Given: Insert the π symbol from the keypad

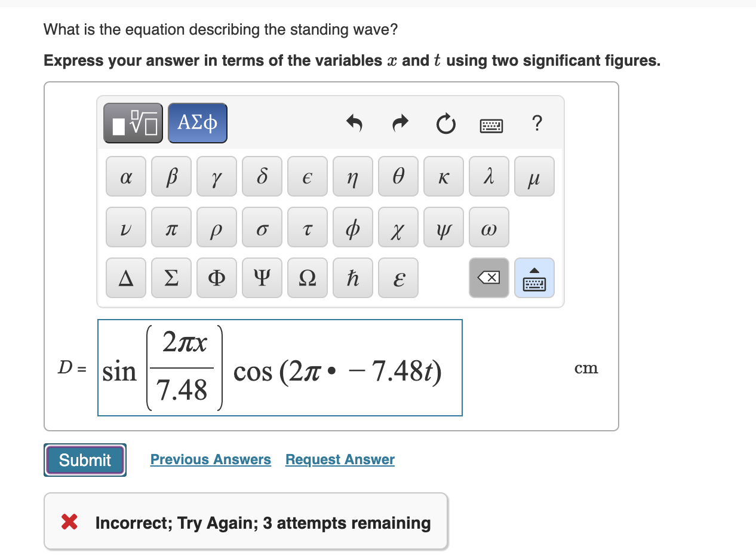Looking at the screenshot, I should click(171, 227).
